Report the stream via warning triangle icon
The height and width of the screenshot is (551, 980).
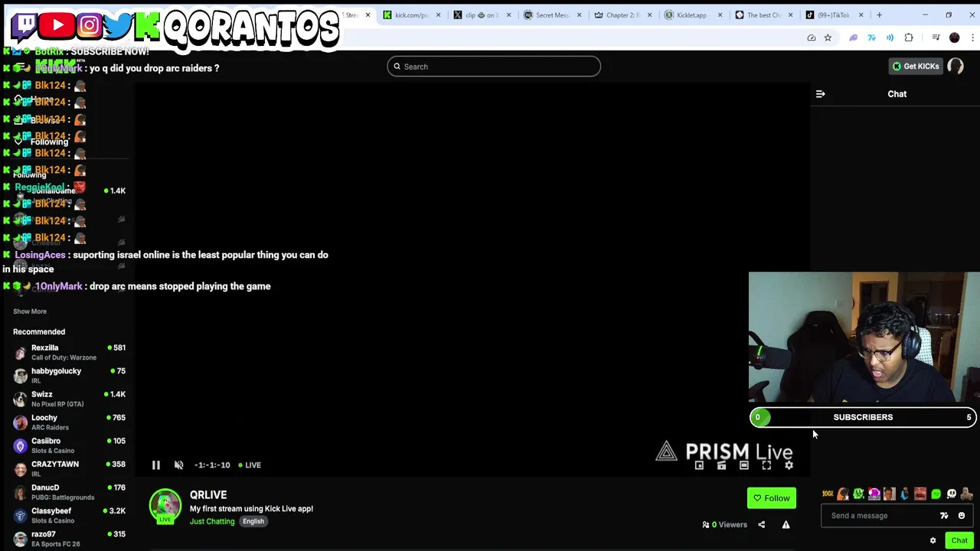coord(786,524)
